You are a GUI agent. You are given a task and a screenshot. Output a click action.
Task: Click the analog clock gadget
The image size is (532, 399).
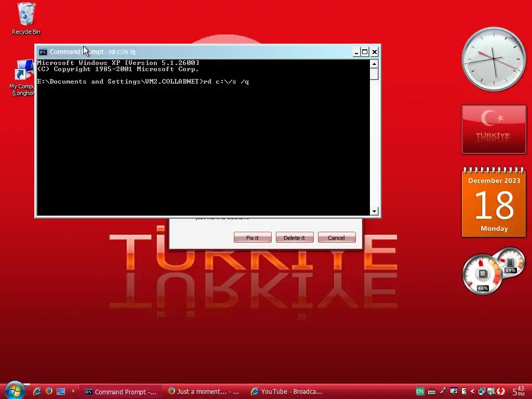tap(494, 59)
